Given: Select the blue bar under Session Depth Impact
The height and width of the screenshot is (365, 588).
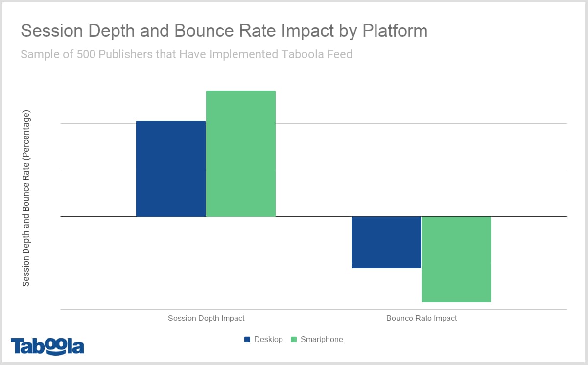Looking at the screenshot, I should tap(170, 168).
